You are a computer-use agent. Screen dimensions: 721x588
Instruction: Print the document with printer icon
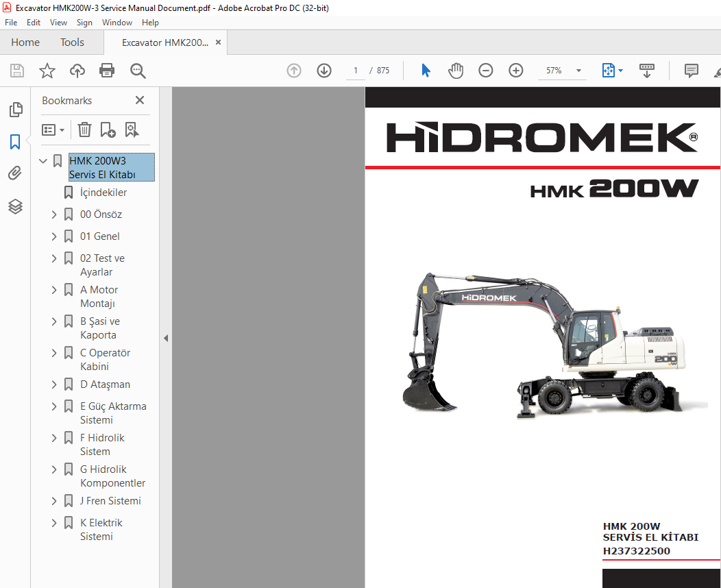107,71
